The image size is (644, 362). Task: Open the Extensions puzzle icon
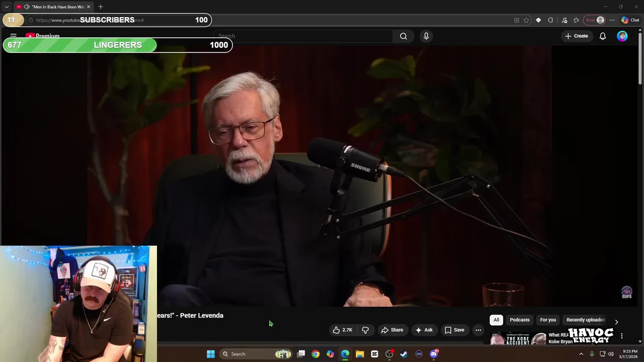(x=550, y=20)
